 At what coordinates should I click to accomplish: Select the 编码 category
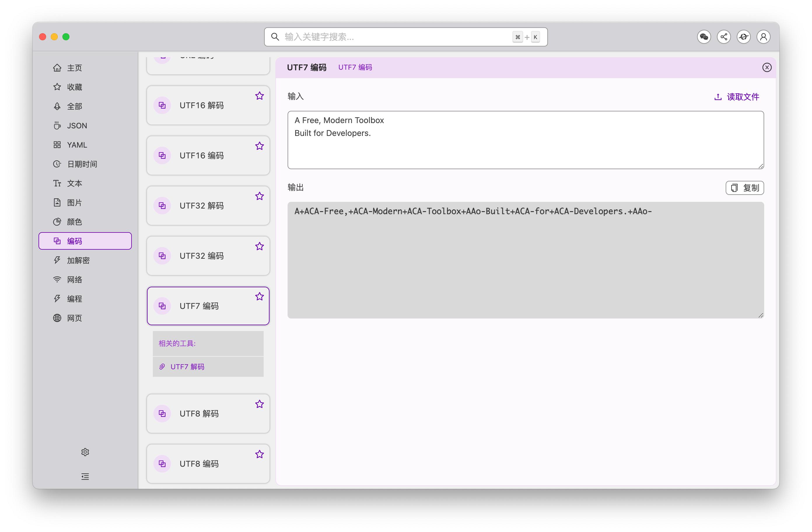pyautogui.click(x=85, y=241)
